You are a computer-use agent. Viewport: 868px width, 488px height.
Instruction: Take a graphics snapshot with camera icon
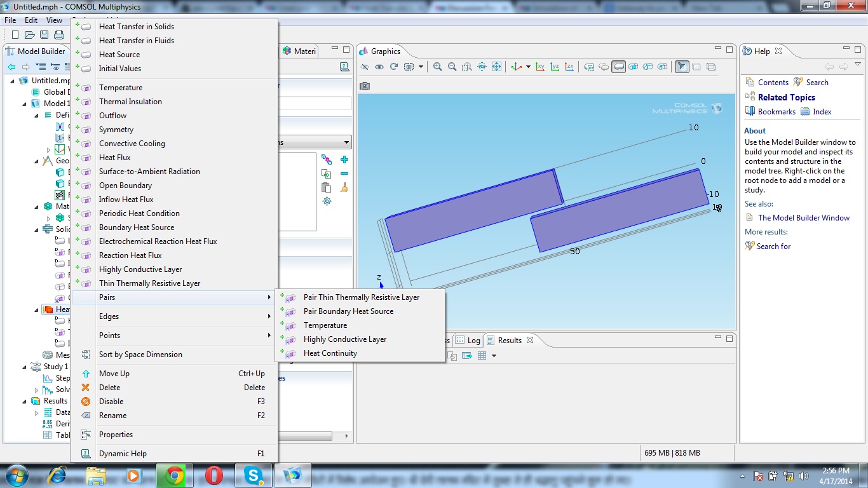365,86
